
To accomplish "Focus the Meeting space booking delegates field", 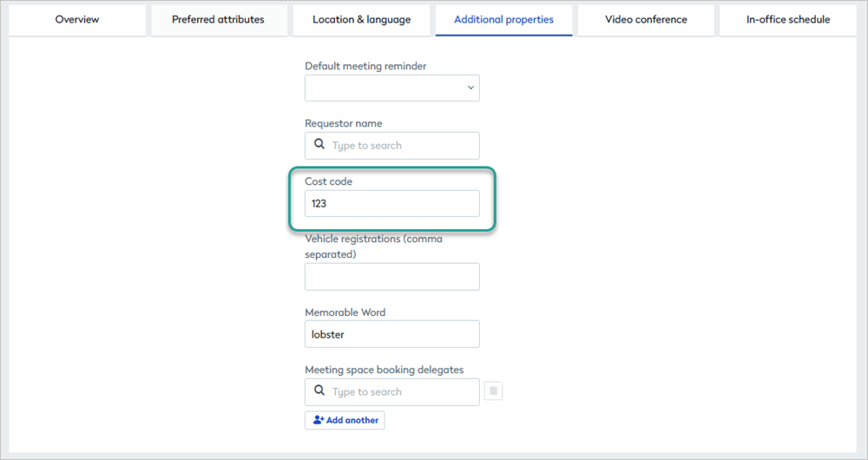I will (x=401, y=391).
